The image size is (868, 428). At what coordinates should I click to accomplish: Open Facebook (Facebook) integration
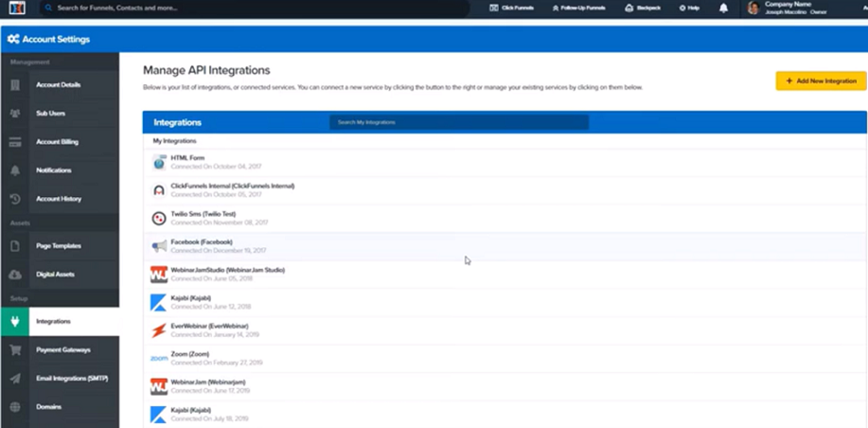coord(505,246)
